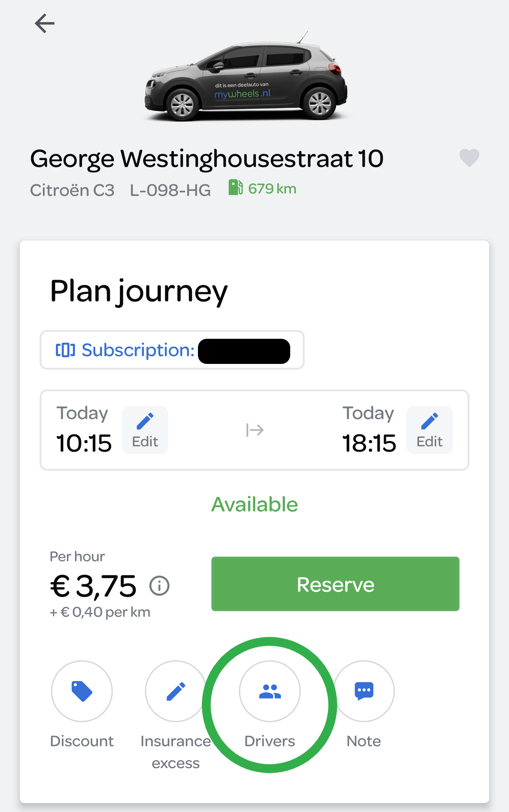Show price info via the i icon
The image size is (509, 812).
click(159, 586)
